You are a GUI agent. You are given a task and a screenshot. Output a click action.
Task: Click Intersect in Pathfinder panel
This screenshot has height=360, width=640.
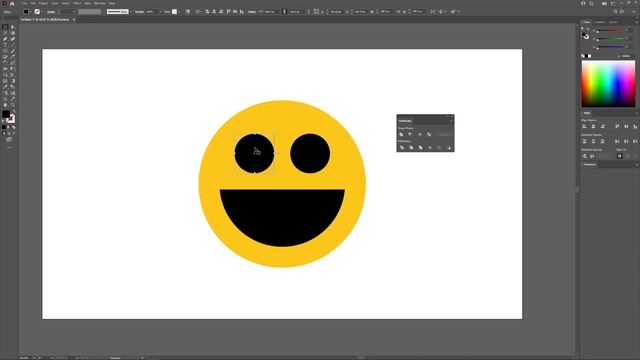tap(420, 134)
